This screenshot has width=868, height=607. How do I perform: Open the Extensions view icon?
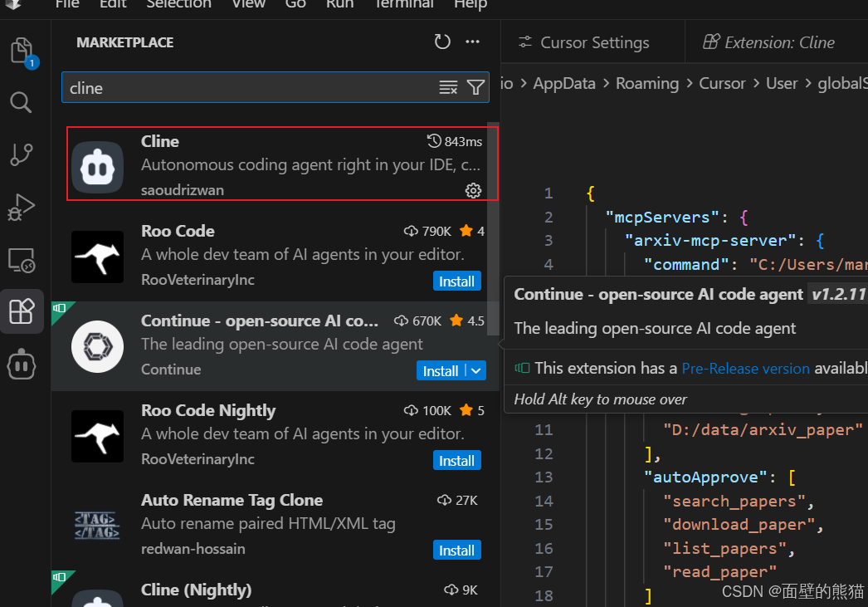tap(22, 311)
